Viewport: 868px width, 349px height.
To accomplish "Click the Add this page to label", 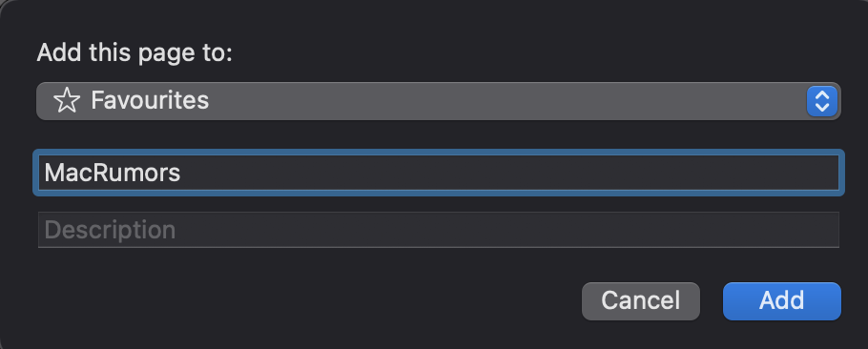I will pos(134,53).
